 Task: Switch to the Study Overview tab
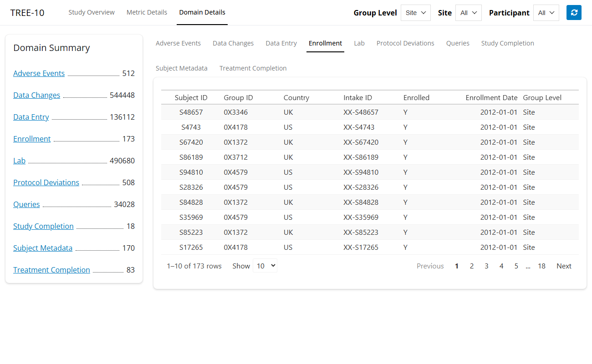pyautogui.click(x=92, y=12)
